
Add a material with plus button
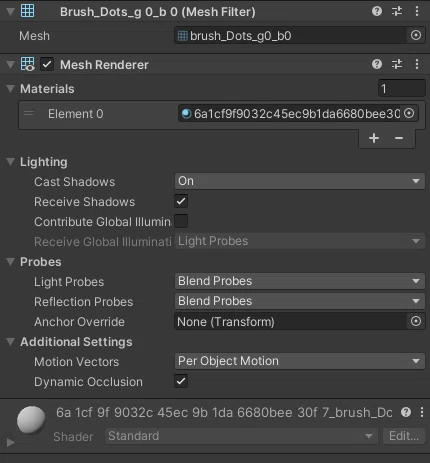(x=374, y=138)
